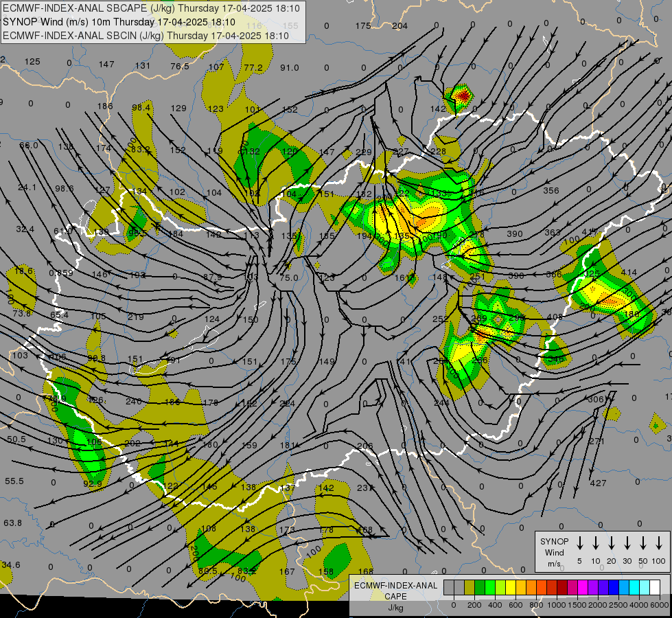Screen dimensions: 672x618
Task: Click the wind arrow above the 10 m/s label
Action: [596, 543]
